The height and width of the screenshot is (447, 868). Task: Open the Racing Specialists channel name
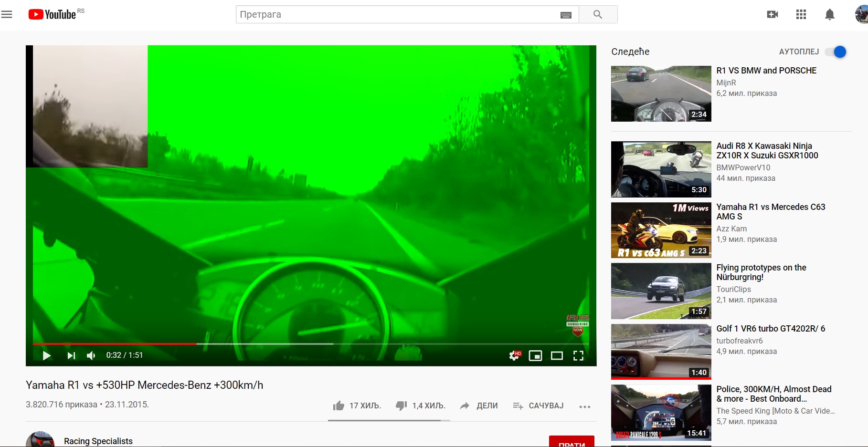click(98, 441)
